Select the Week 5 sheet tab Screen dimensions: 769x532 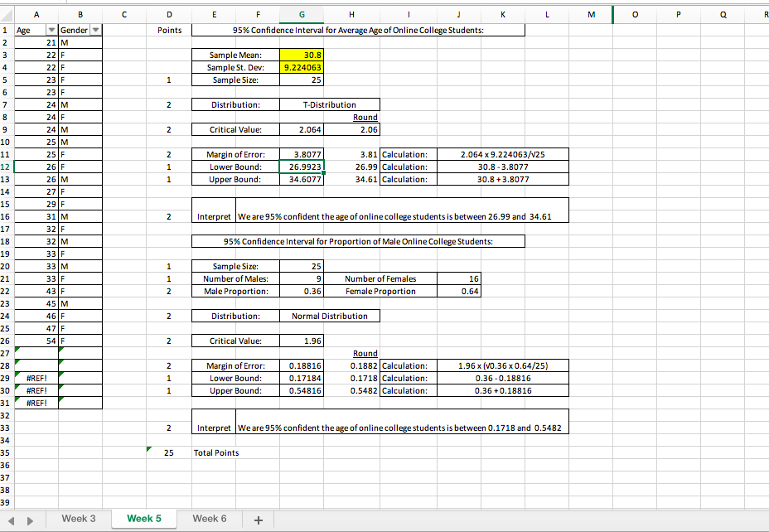pyautogui.click(x=143, y=519)
